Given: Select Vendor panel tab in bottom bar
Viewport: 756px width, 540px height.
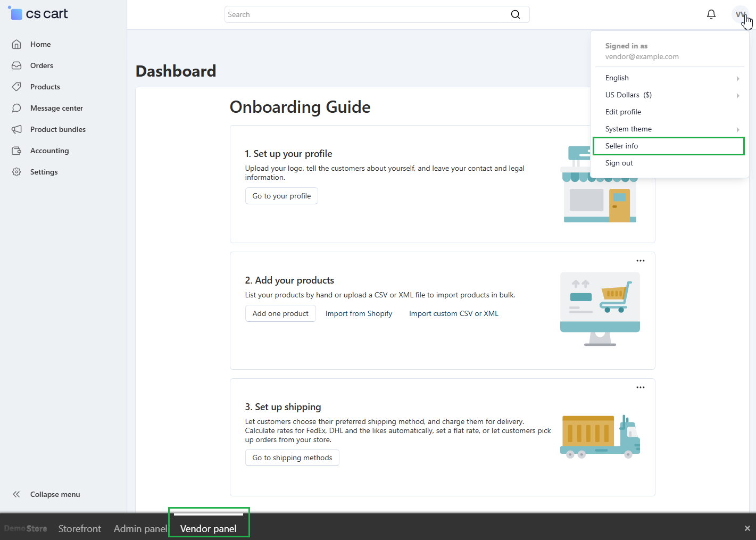Looking at the screenshot, I should [209, 528].
